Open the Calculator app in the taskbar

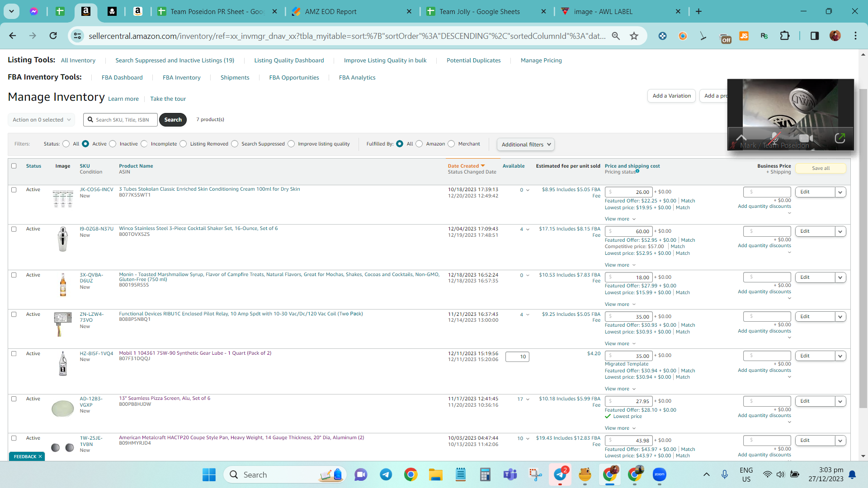486,474
